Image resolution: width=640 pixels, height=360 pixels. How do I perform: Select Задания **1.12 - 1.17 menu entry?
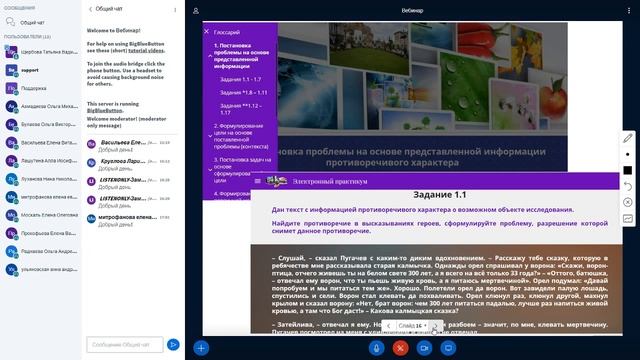tap(241, 109)
